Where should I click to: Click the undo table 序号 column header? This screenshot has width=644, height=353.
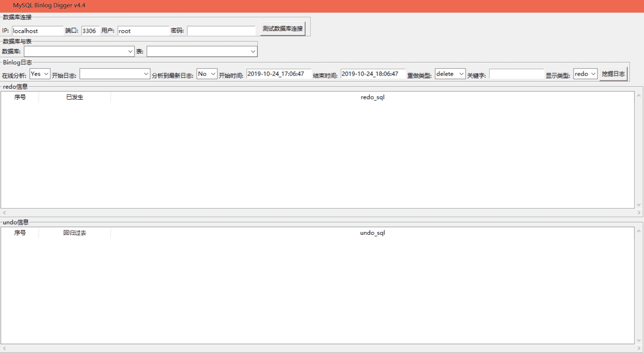[x=20, y=233]
